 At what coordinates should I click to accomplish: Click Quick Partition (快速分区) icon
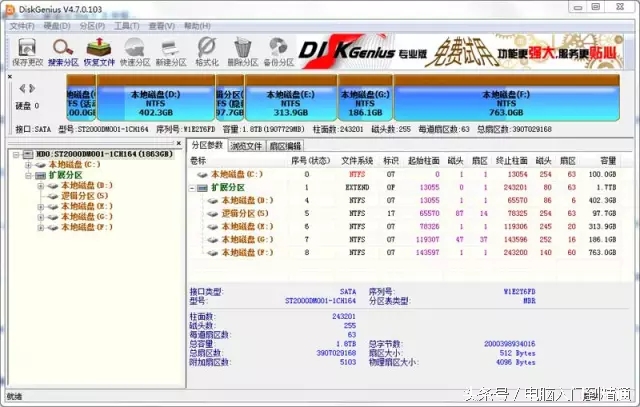pyautogui.click(x=135, y=52)
